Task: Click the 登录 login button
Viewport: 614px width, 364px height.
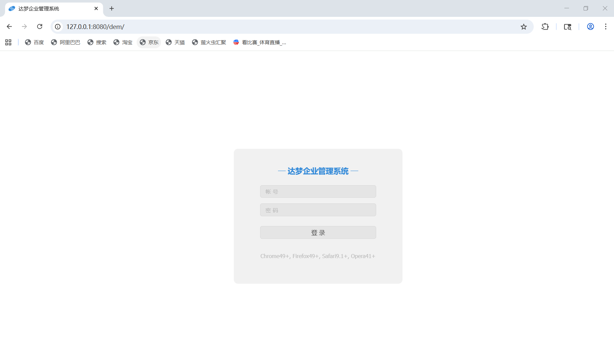Action: [x=318, y=232]
